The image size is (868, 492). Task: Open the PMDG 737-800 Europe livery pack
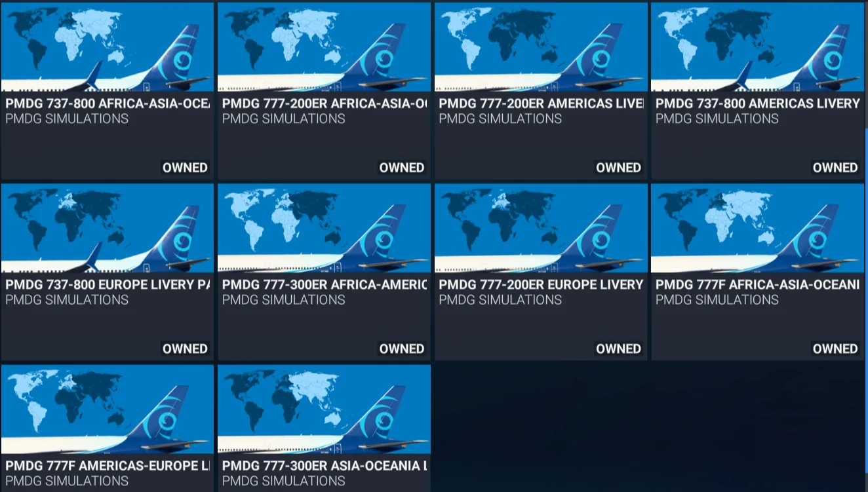click(x=108, y=227)
